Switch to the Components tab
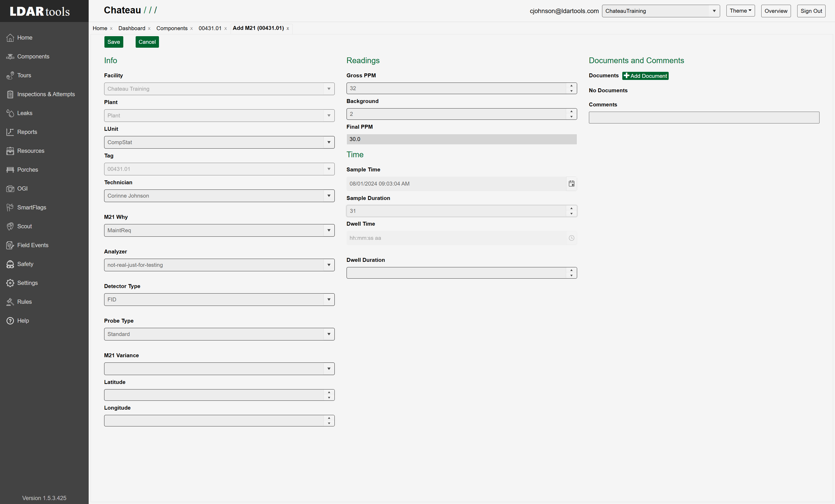Viewport: 835px width, 504px height. 172,28
